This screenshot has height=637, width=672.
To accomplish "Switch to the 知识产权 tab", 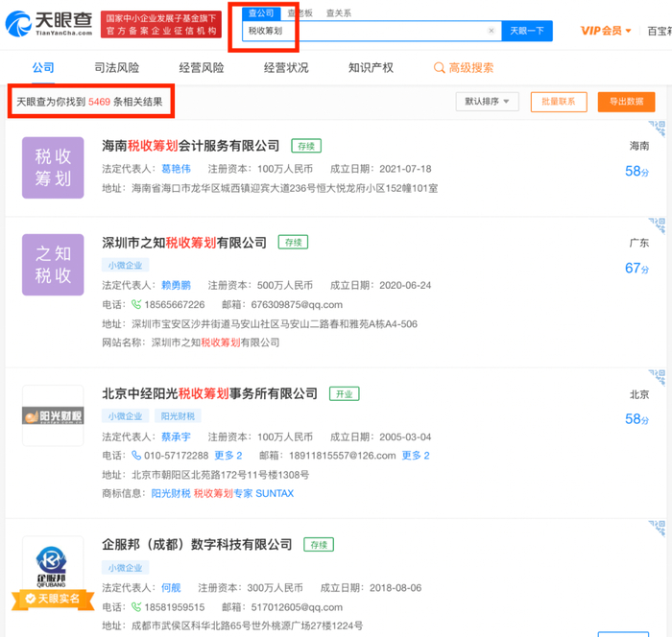I will click(x=371, y=68).
